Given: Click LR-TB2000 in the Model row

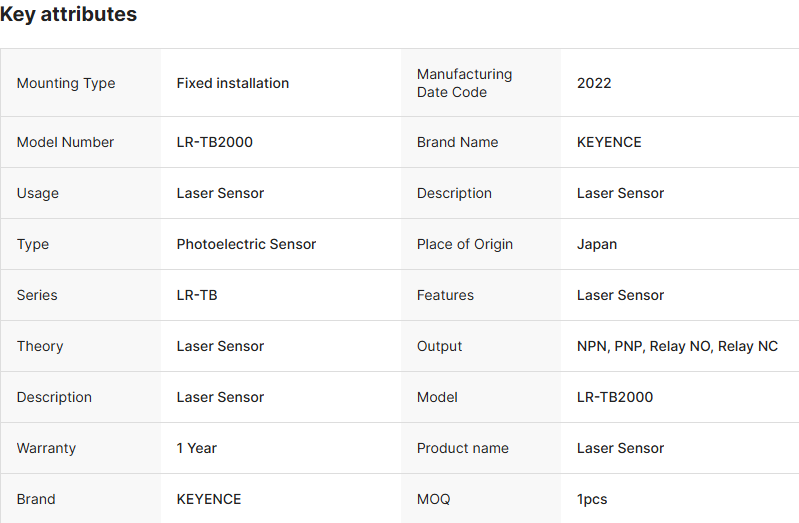Looking at the screenshot, I should point(615,397).
